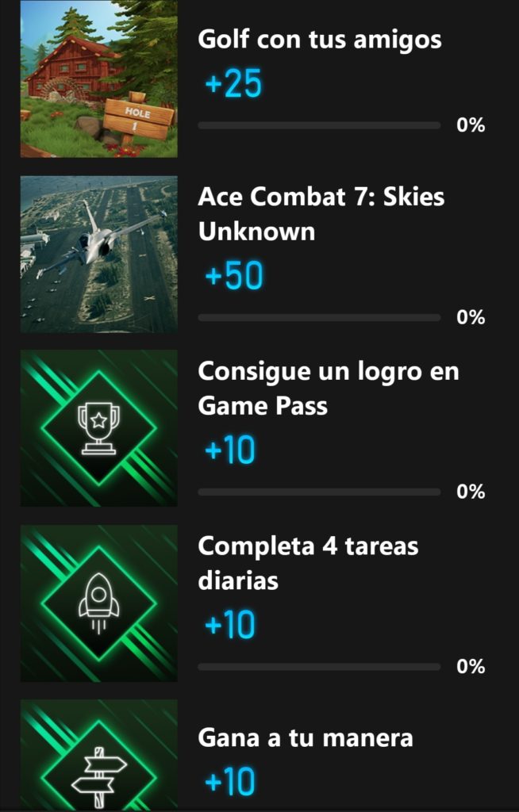Click the 0% label for Ace Combat 7

471,317
